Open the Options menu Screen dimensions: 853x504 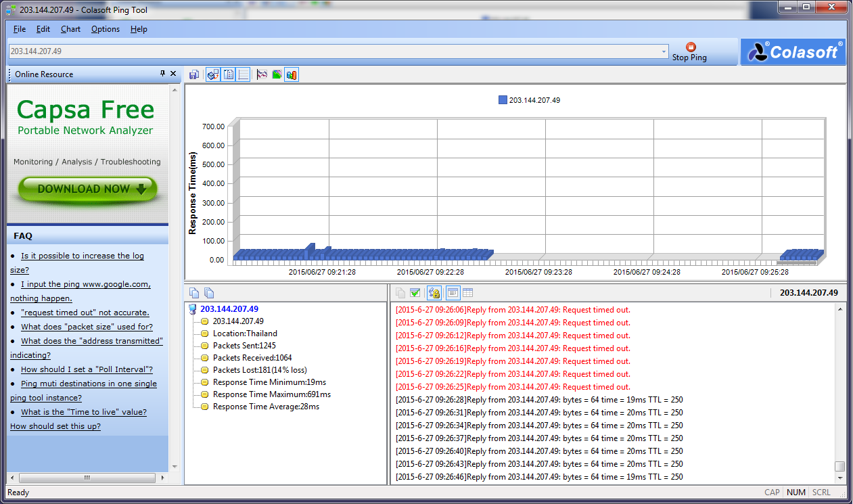[106, 29]
